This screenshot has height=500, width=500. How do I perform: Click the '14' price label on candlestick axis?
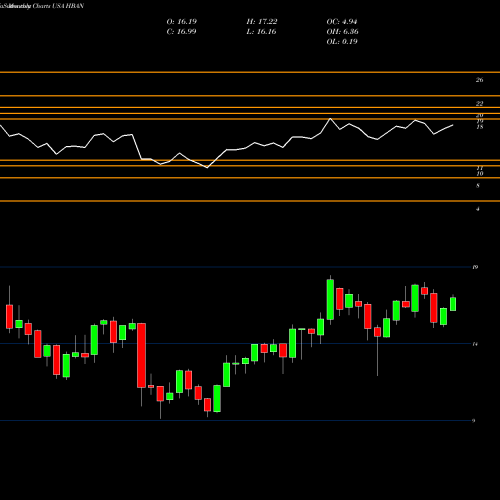coord(475,344)
